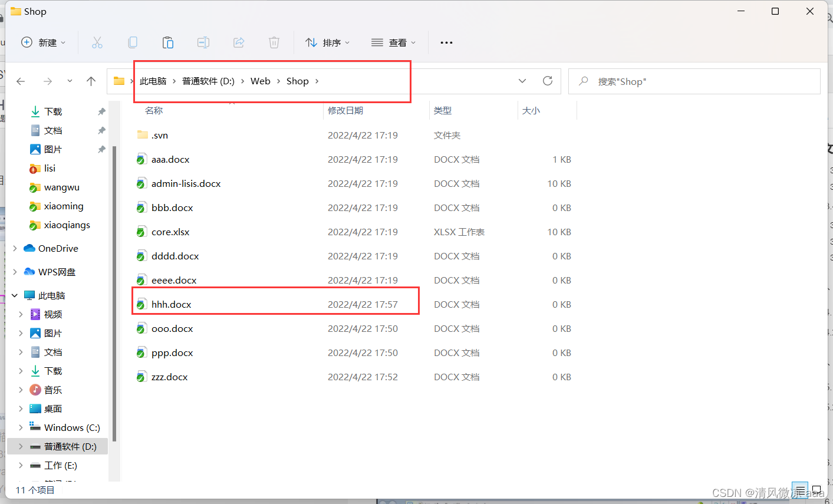Viewport: 833px width, 504px height.
Task: Select Windows (C:) drive in tree
Action: [65, 427]
